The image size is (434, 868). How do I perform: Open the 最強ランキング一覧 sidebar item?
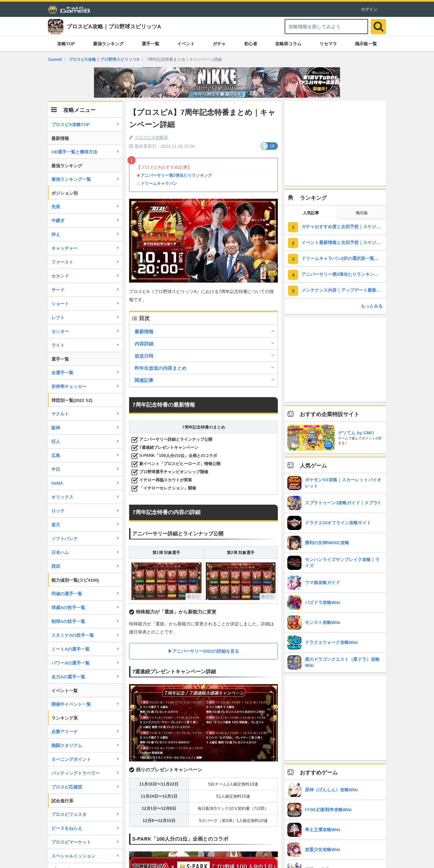(85, 179)
